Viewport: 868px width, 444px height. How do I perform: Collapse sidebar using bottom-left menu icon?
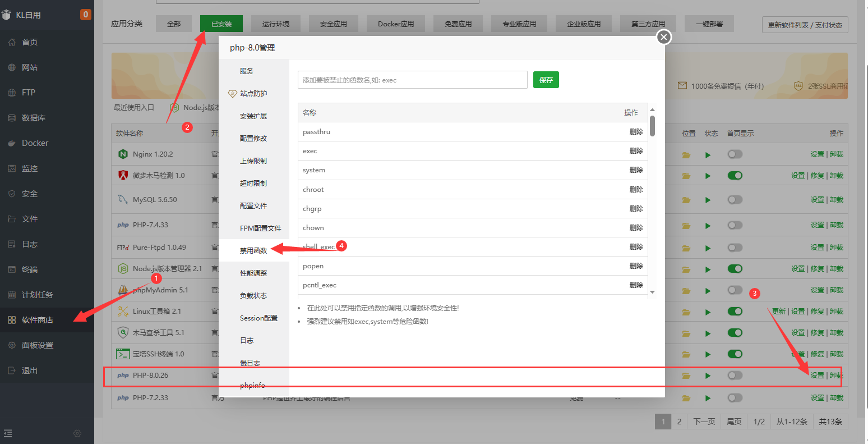[x=8, y=433]
